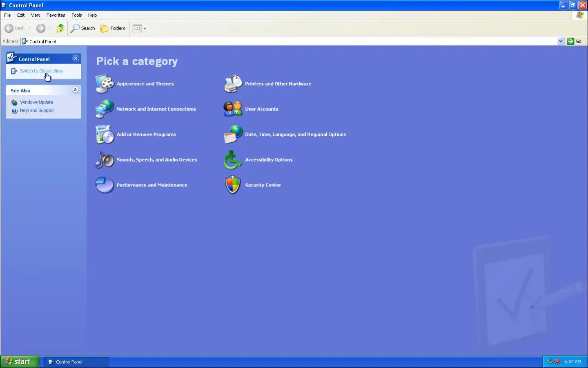Image resolution: width=588 pixels, height=368 pixels.
Task: Click the Forward navigation arrow icon
Action: [40, 28]
